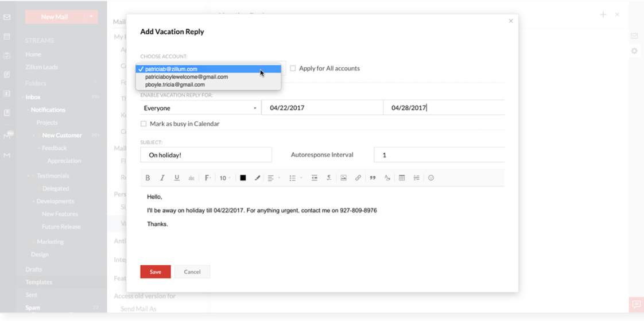644x321 pixels.
Task: Insert a table into the message
Action: tap(402, 178)
